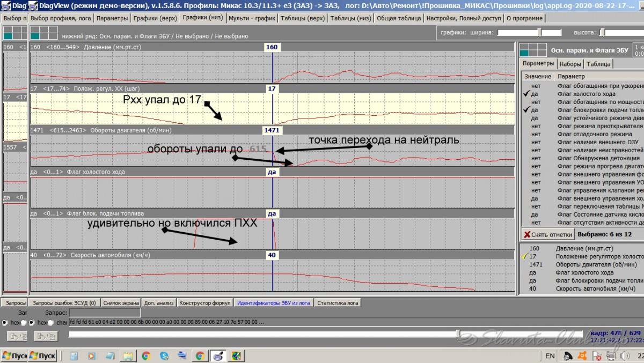Select the chart layout grid icon in graph header
This screenshot has width=644, height=363.
[44, 33]
